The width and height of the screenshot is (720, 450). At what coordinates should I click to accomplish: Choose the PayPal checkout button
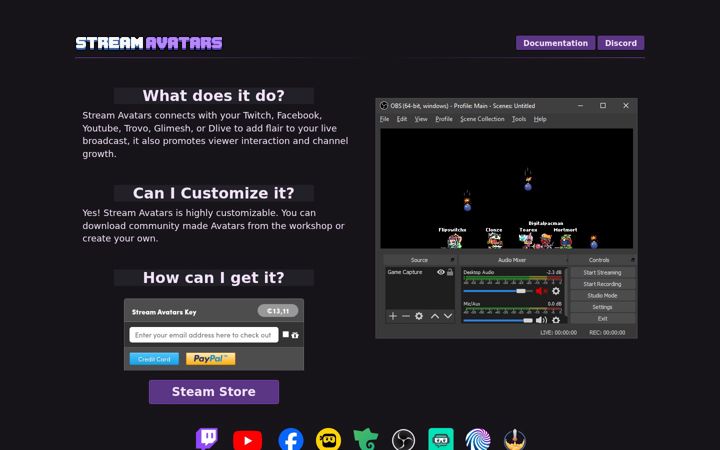[x=210, y=359]
